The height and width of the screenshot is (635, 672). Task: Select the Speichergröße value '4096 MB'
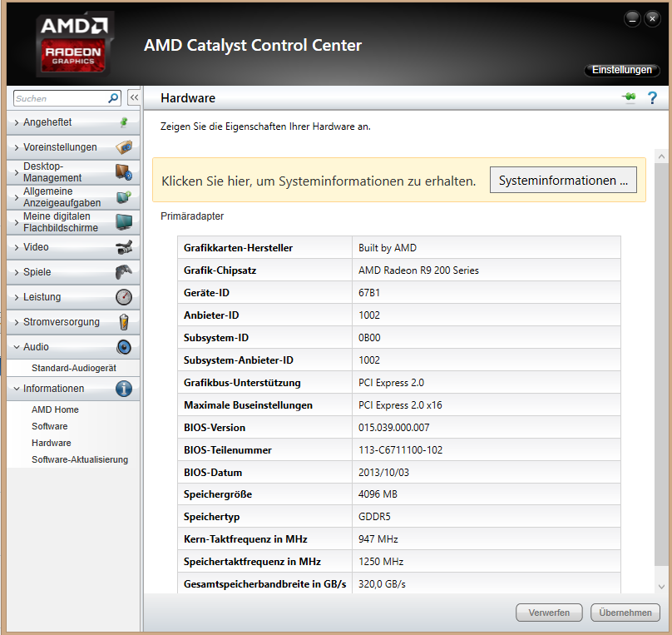(378, 494)
